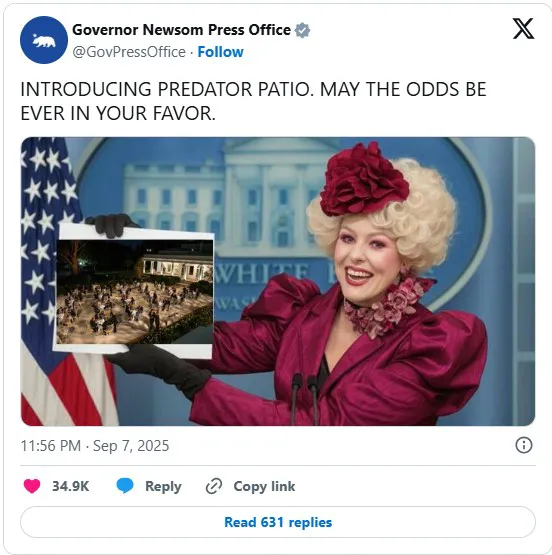Click the circled info icon
Image resolution: width=552 pixels, height=555 pixels.
pyautogui.click(x=524, y=445)
